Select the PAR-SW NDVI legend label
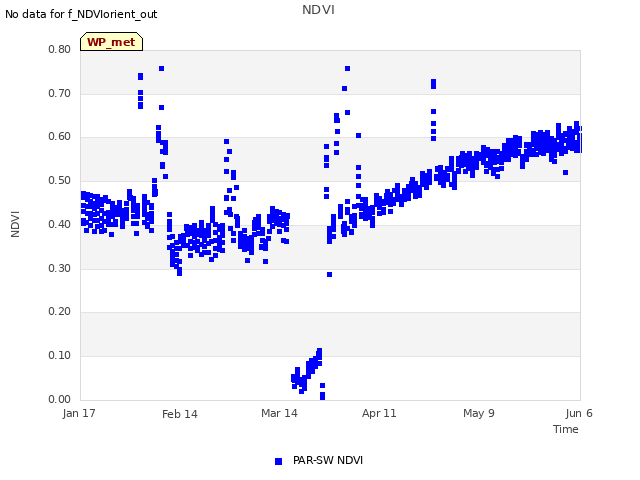Viewport: 640px width, 480px height. 328,460
